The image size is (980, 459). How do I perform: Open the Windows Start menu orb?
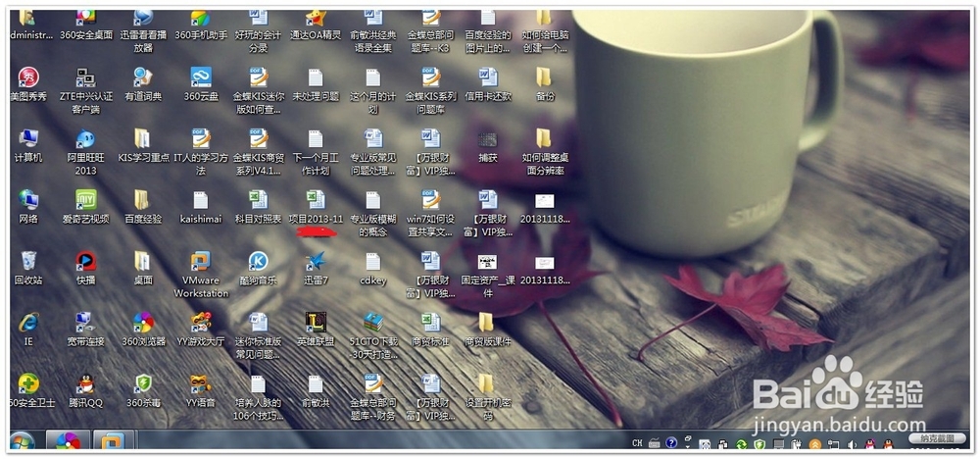click(x=23, y=441)
